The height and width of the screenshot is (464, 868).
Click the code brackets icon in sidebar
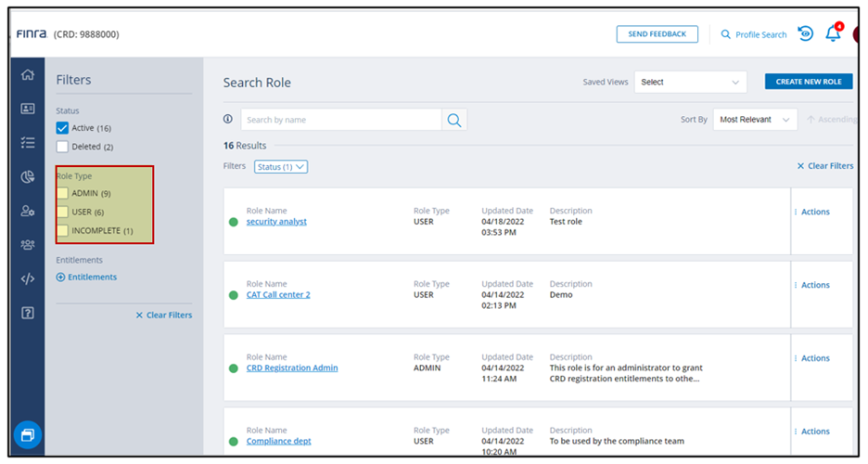pyautogui.click(x=28, y=278)
